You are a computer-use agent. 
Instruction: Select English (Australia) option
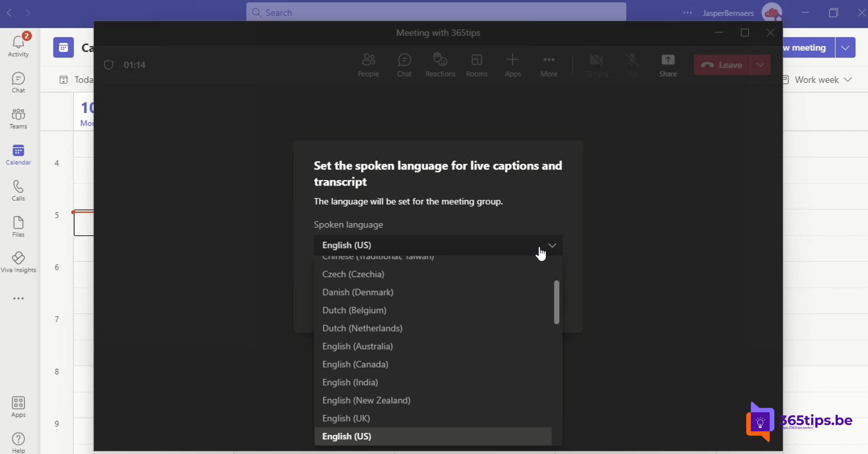pos(433,347)
